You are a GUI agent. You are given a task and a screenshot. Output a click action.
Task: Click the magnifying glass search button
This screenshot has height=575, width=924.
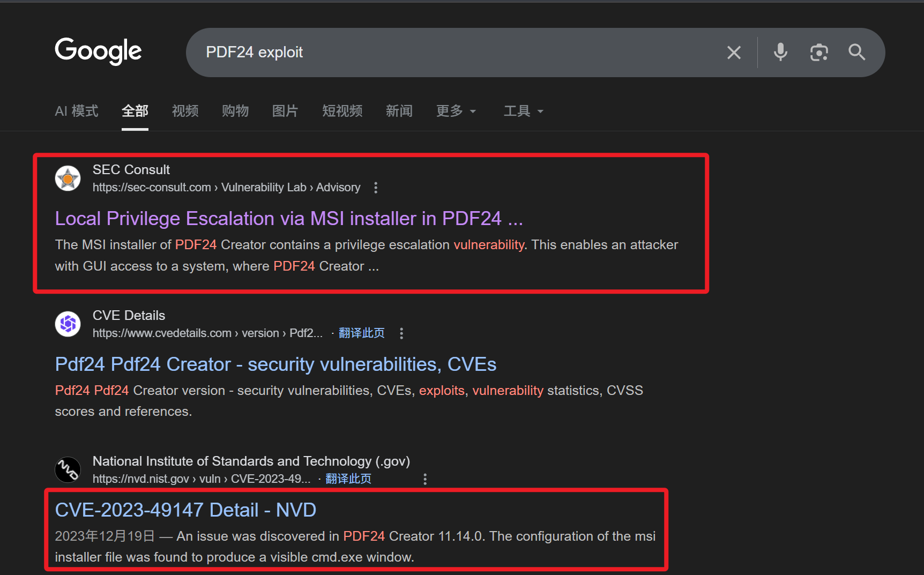pyautogui.click(x=856, y=53)
